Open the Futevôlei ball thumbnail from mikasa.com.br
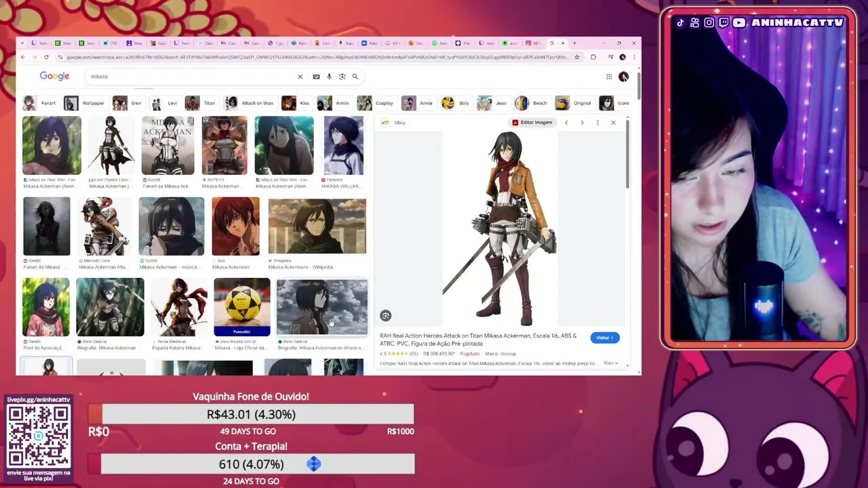 coord(242,307)
